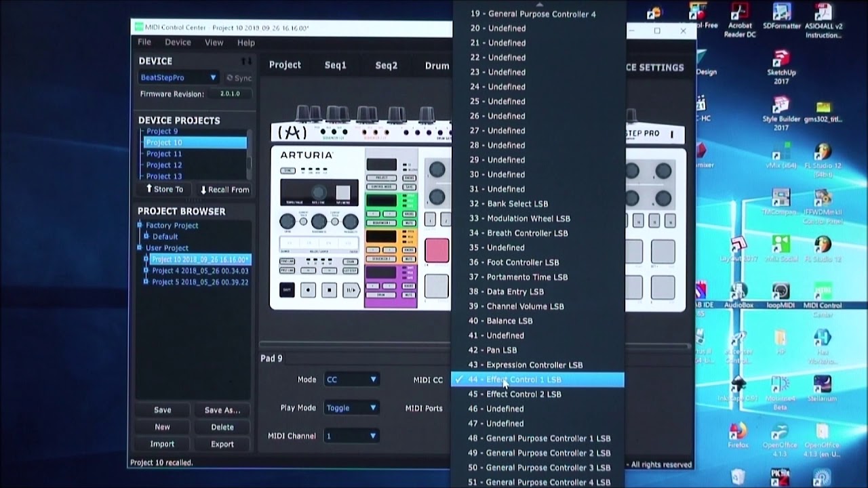Open vMix (x64) desktop icon

781,156
